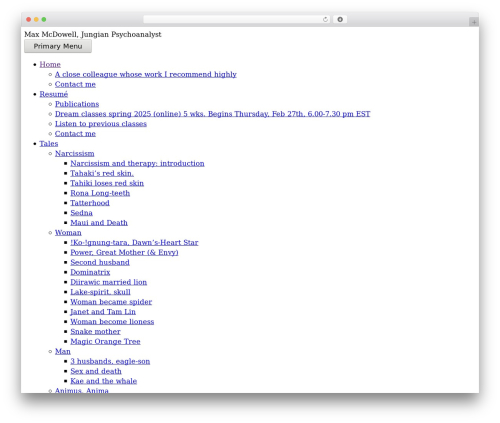This screenshot has height=423, width=500.
Task: Open Rona Long-teeth tale
Action: [x=100, y=193]
